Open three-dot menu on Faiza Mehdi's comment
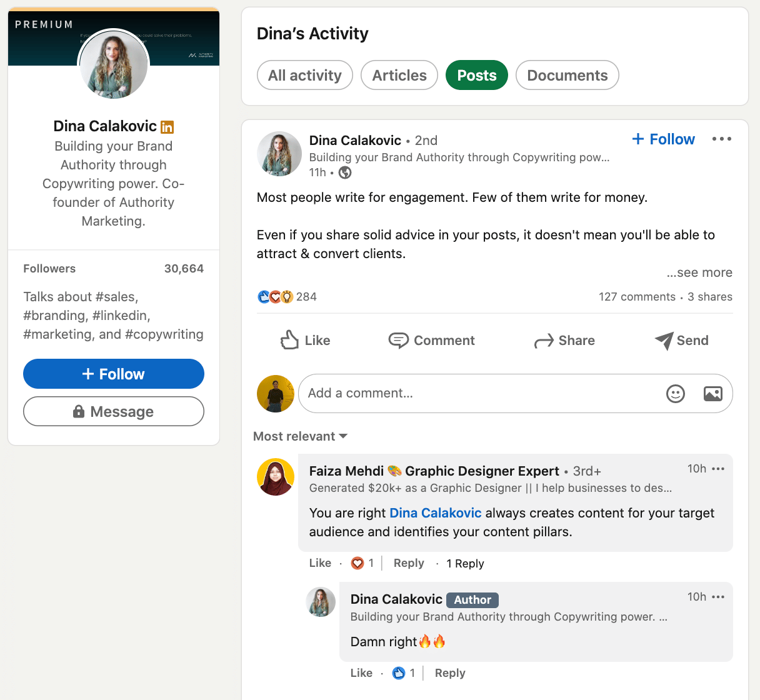 (718, 469)
